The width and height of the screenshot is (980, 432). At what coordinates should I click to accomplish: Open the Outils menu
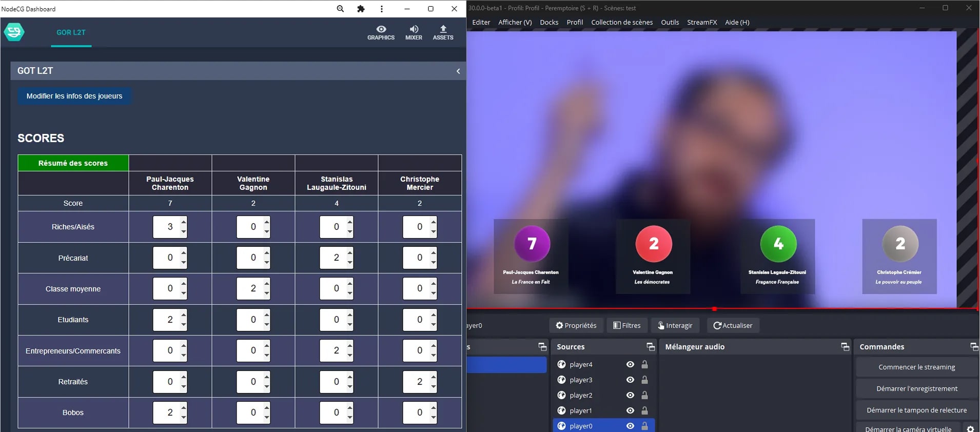670,22
